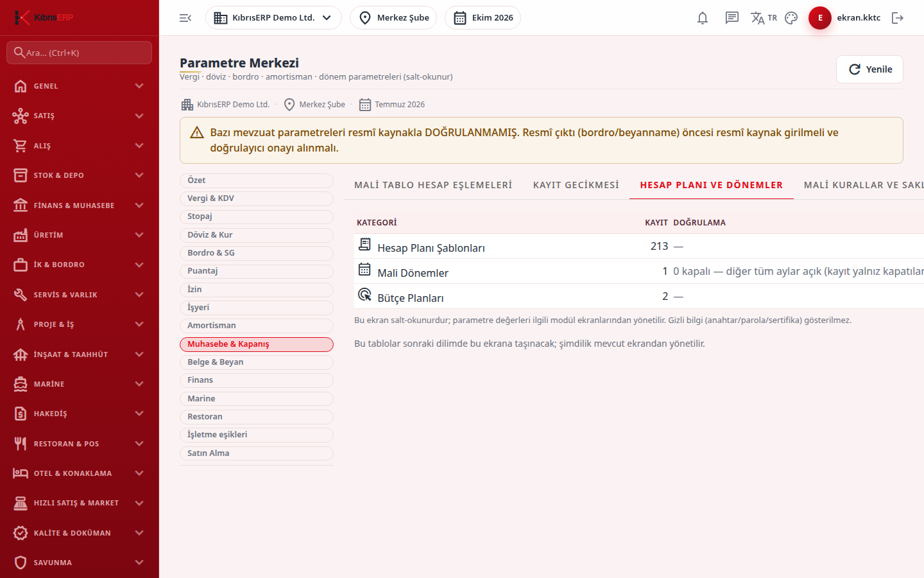Click the Marine ship icon in sidebar
The width and height of the screenshot is (924, 578).
21,384
